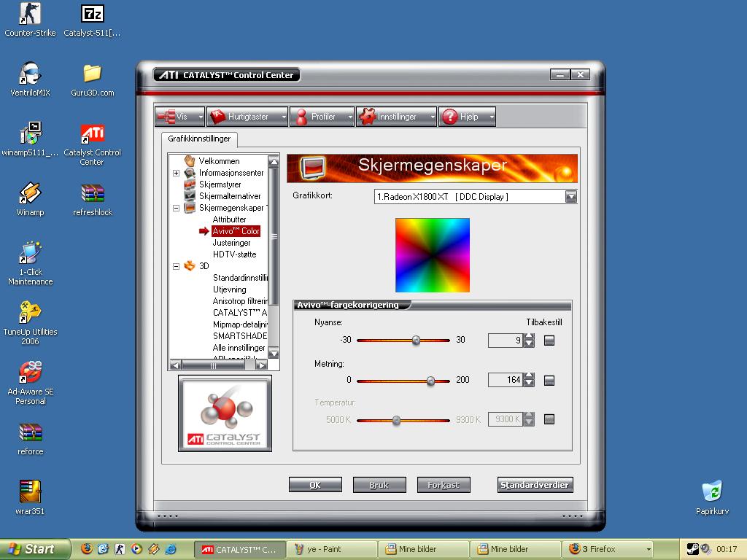This screenshot has width=747, height=560.
Task: Open the Grafikkort dropdown list
Action: (570, 197)
